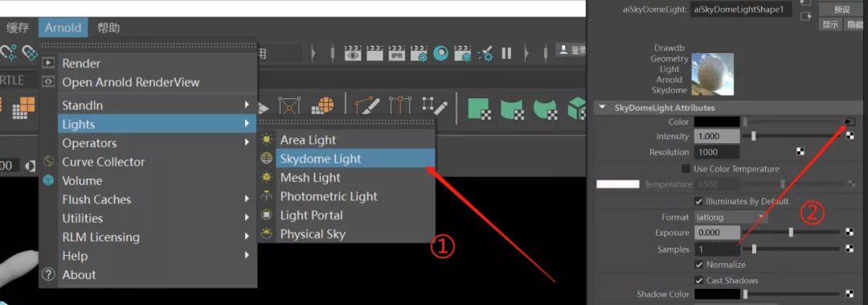The image size is (868, 305).
Task: Click the lattice deformer shelf icon
Action: coord(289,106)
